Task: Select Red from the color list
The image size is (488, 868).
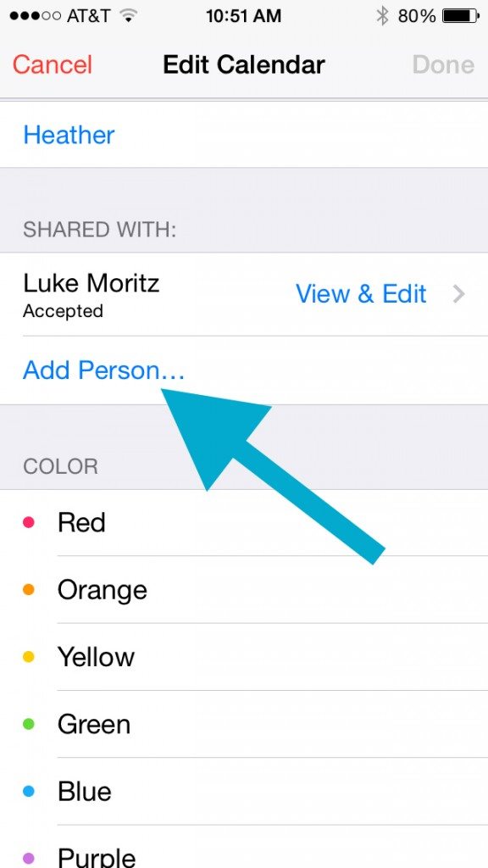Action: 80,523
